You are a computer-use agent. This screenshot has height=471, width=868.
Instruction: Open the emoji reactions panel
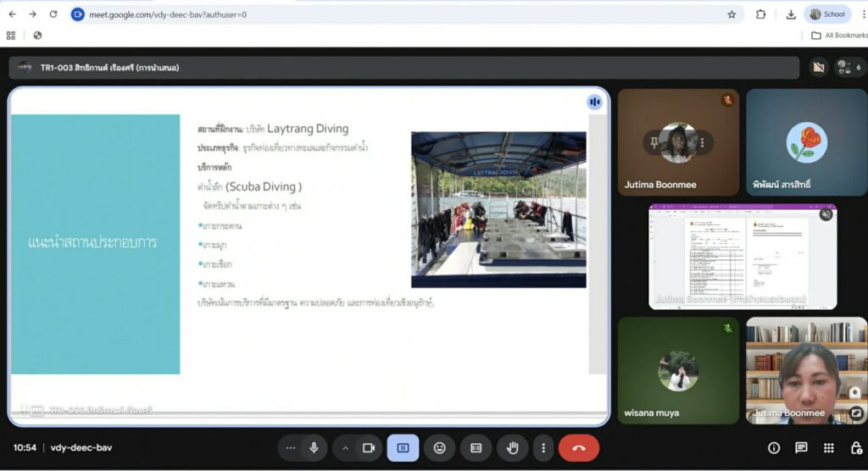[439, 447]
